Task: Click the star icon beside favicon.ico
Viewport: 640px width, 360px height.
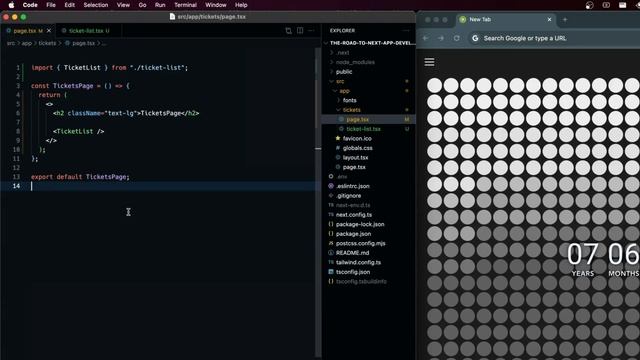Action: 338,138
